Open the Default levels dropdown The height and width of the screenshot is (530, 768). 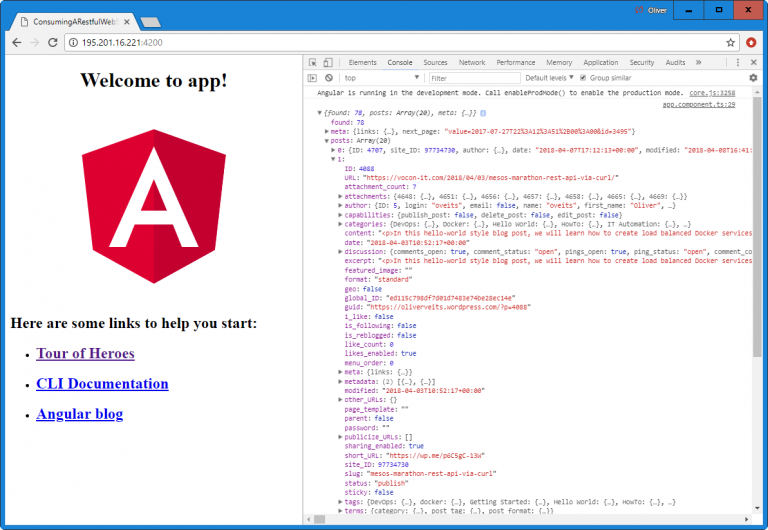click(x=549, y=77)
